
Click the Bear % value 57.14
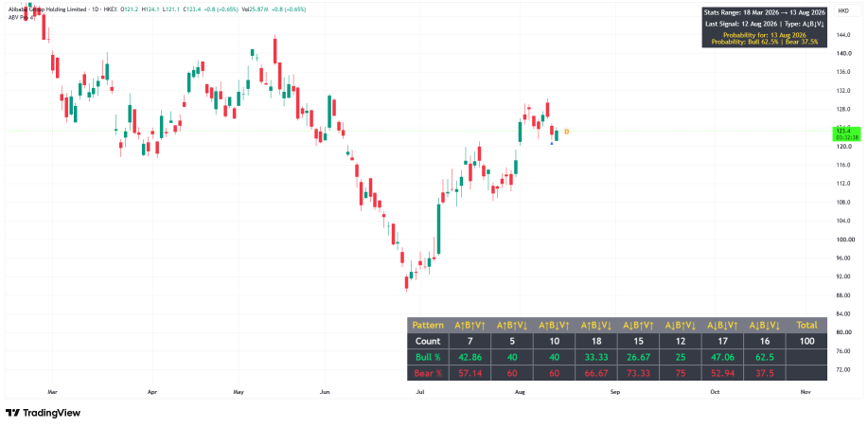[469, 373]
